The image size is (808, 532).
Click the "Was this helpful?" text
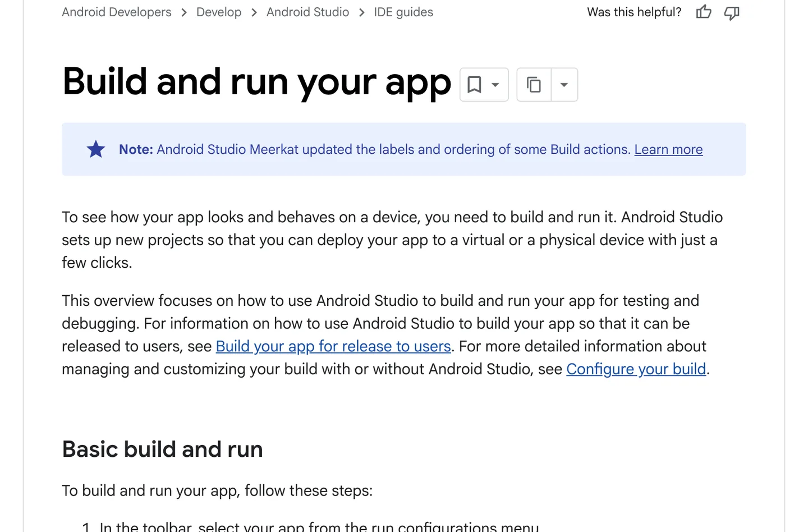(634, 12)
